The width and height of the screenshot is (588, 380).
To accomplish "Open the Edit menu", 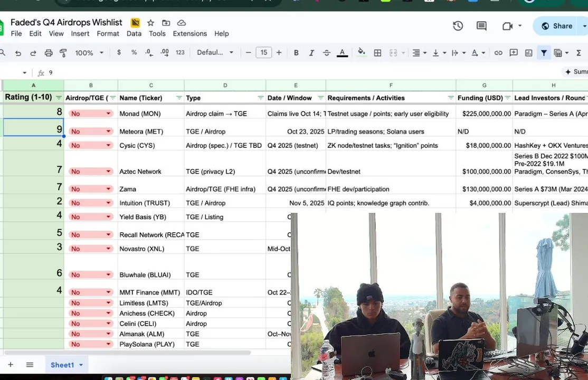I will [x=35, y=33].
